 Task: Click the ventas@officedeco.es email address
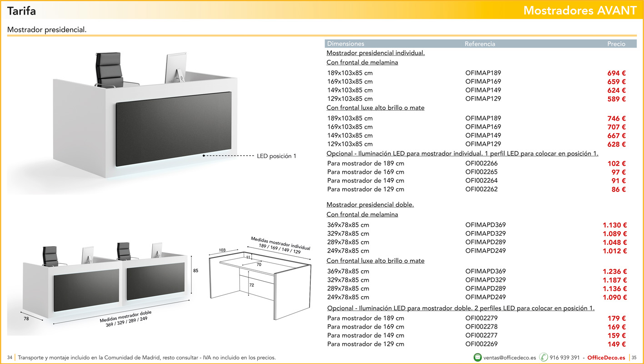point(510,358)
